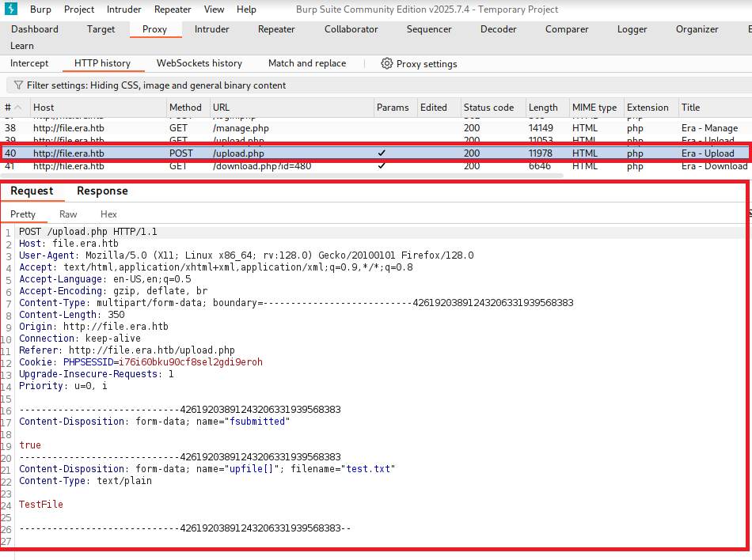View the request in Hex format
This screenshot has width=752, height=560.
[x=108, y=214]
